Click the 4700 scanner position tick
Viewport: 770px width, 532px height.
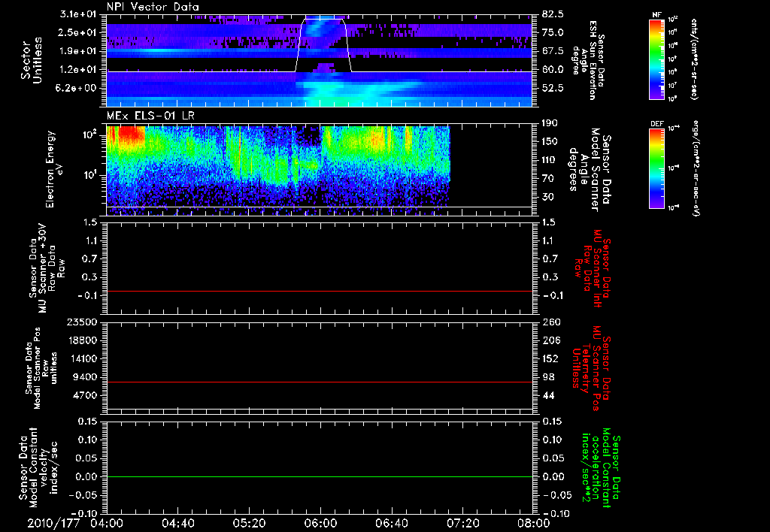coord(84,395)
